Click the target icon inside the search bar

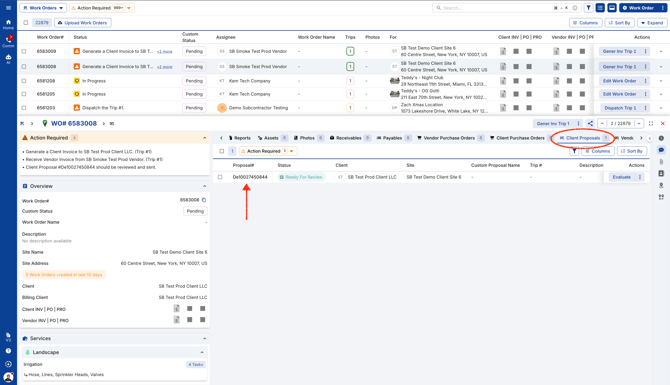tap(575, 8)
